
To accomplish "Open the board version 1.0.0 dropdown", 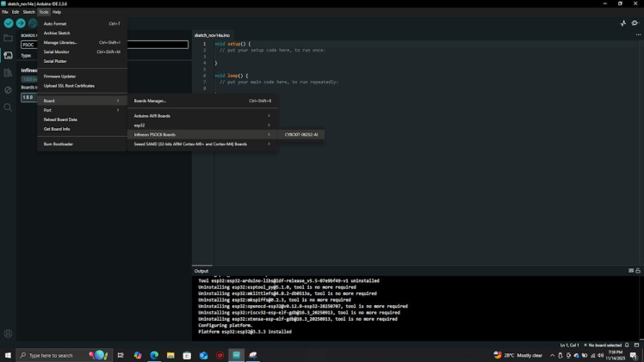I will point(29,97).
